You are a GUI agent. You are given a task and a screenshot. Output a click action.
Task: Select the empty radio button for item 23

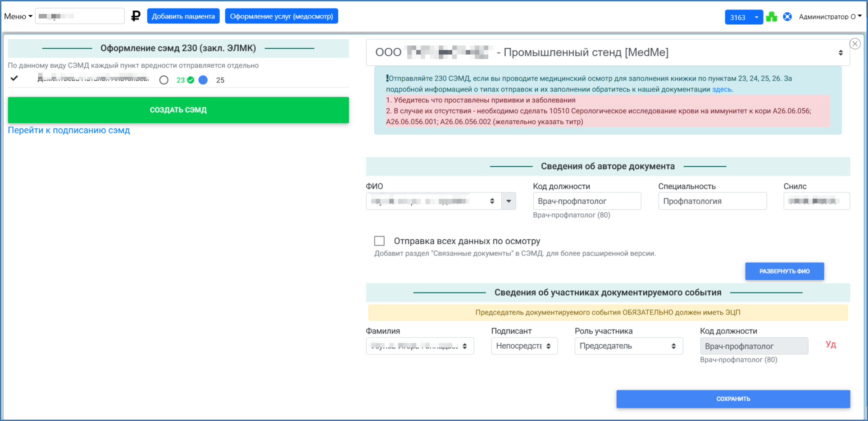[164, 80]
